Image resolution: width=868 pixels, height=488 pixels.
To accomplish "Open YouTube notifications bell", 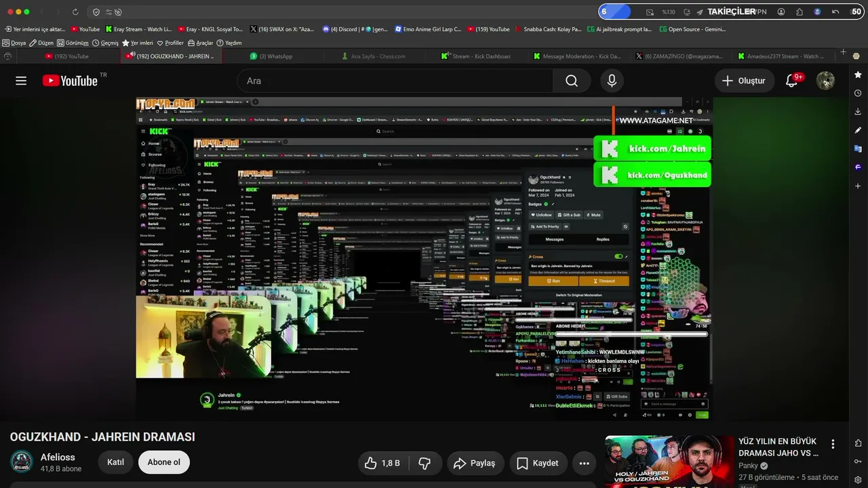I will tap(791, 81).
